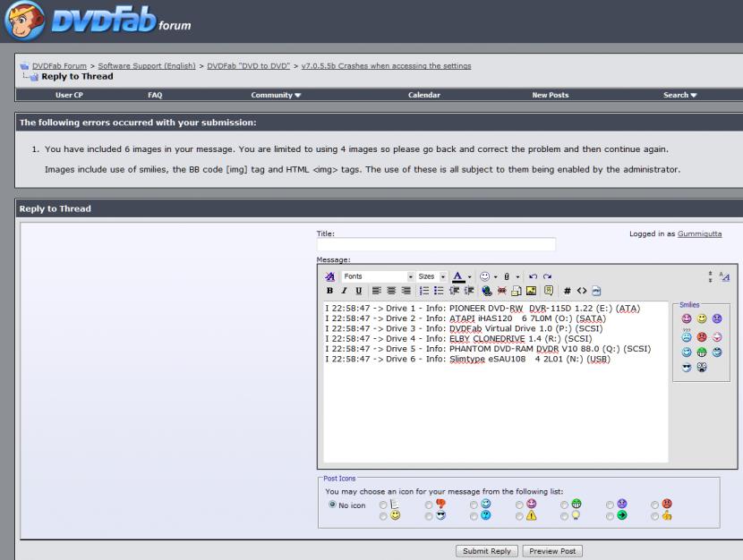Insert a numbered ordered list
743x560 pixels.
[424, 291]
